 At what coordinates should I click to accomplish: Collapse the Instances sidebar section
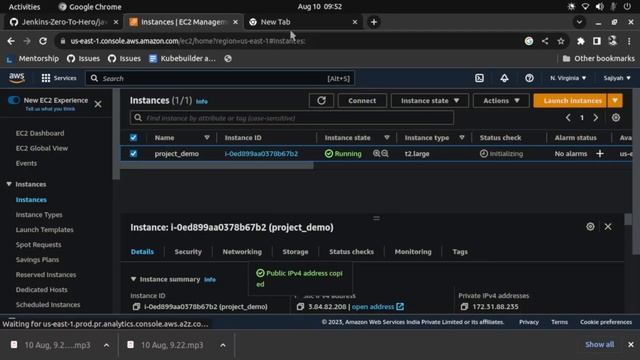(x=9, y=184)
